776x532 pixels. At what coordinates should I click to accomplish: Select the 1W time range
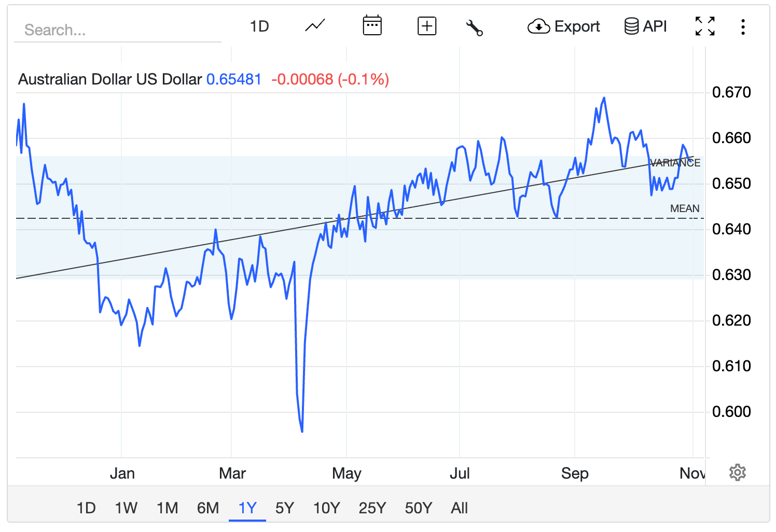(126, 508)
